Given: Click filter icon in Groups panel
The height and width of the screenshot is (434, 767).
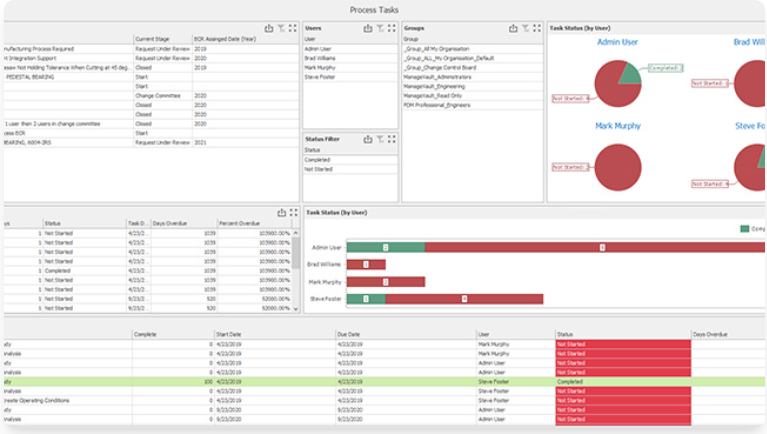Looking at the screenshot, I should pyautogui.click(x=525, y=28).
